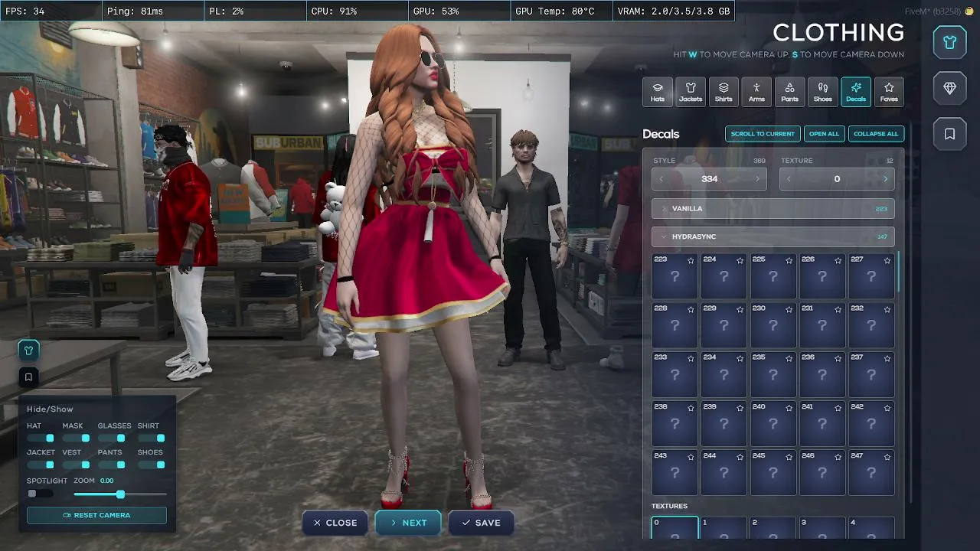980x551 pixels.
Task: Go to the Arms category
Action: tap(756, 92)
